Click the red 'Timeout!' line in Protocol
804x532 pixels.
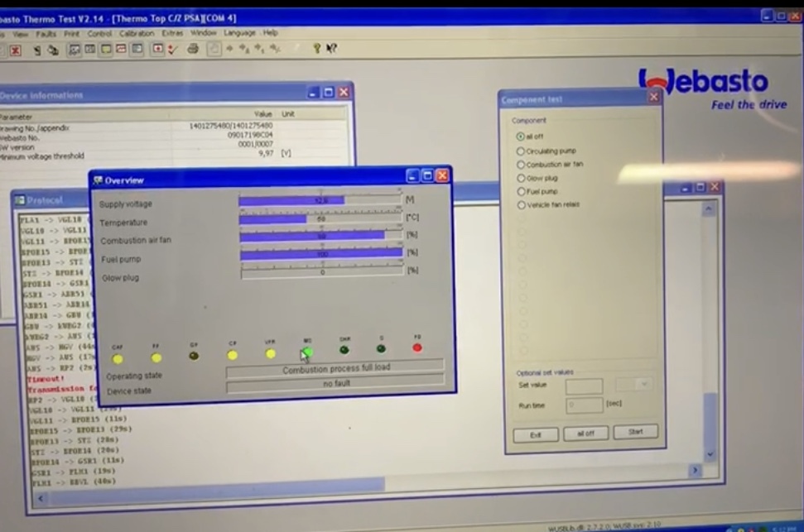tap(46, 379)
